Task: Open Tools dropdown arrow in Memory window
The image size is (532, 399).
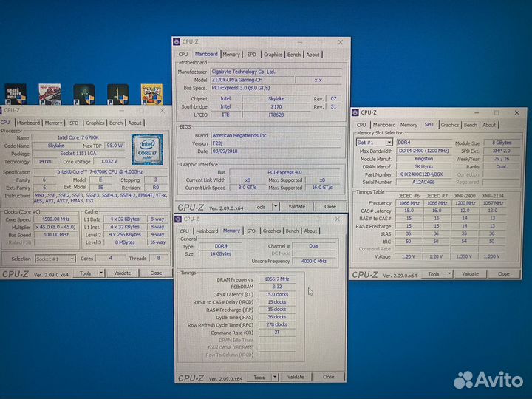Action: [275, 377]
